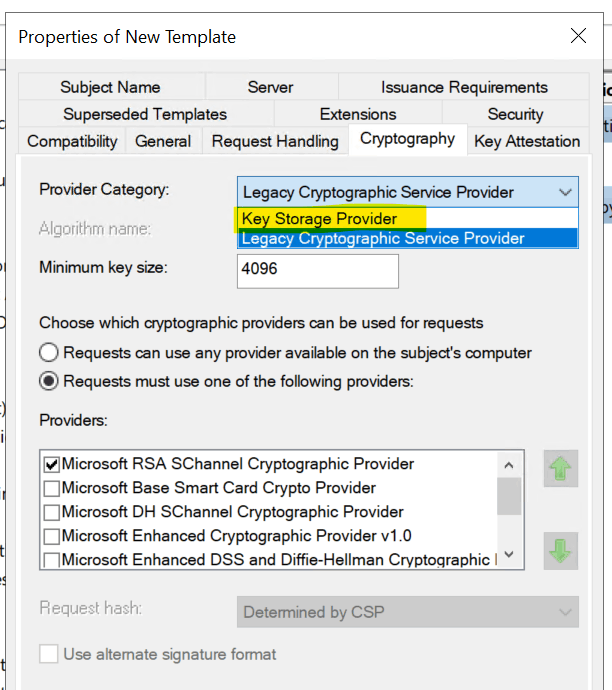This screenshot has width=612, height=690.
Task: Click the 'Minimum key size:' label
Action: [x=103, y=268]
